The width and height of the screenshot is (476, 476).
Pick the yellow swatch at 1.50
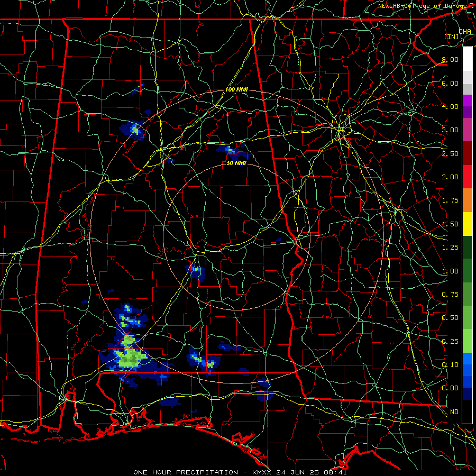467,224
